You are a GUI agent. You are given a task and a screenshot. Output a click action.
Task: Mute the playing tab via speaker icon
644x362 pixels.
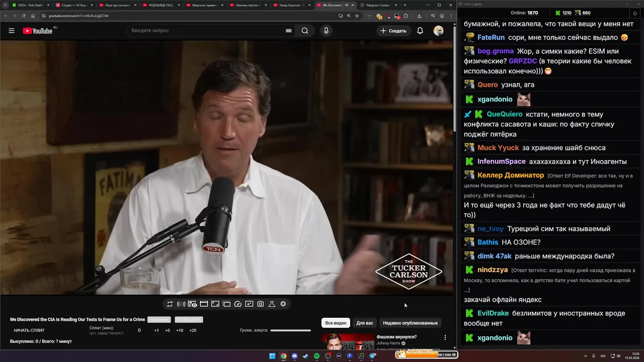pos(347,5)
